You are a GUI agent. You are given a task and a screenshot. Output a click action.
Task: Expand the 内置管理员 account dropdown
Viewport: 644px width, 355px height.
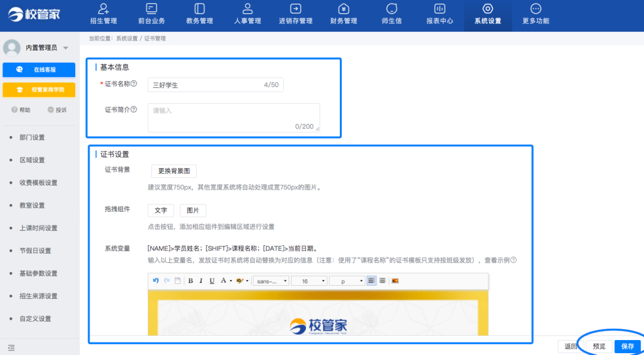point(66,48)
